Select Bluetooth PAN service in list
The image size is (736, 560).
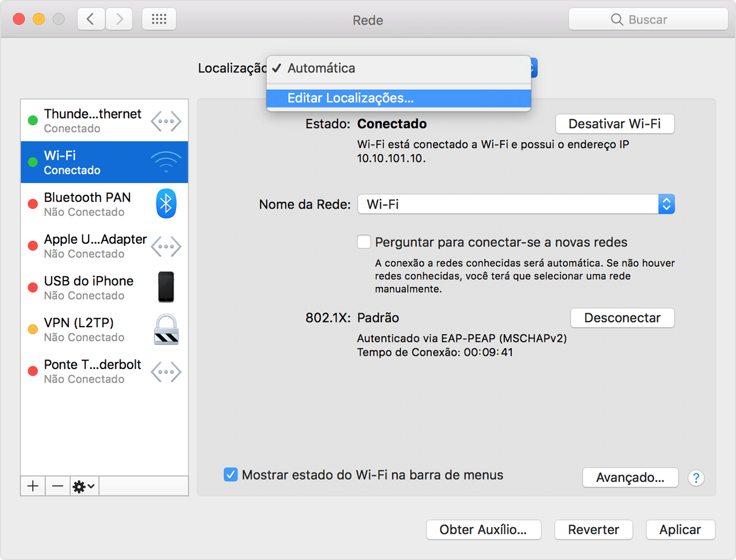tap(105, 204)
